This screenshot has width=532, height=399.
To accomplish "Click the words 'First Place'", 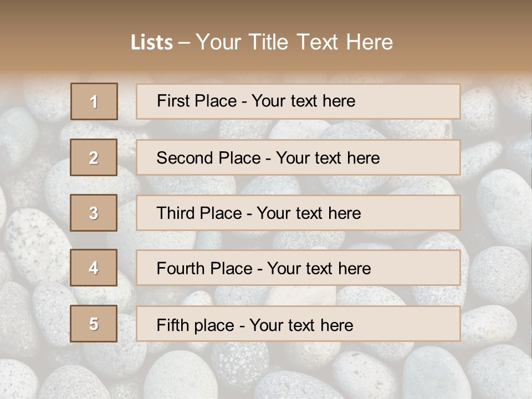I will [197, 101].
